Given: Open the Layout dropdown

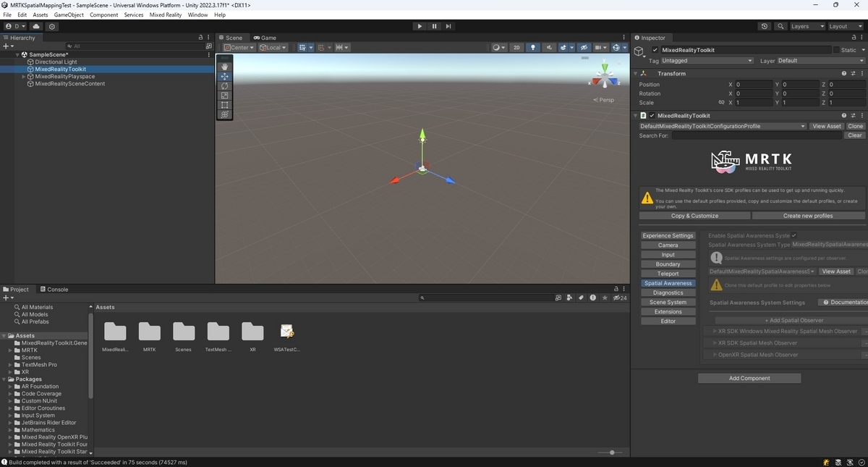Looking at the screenshot, I should point(845,26).
